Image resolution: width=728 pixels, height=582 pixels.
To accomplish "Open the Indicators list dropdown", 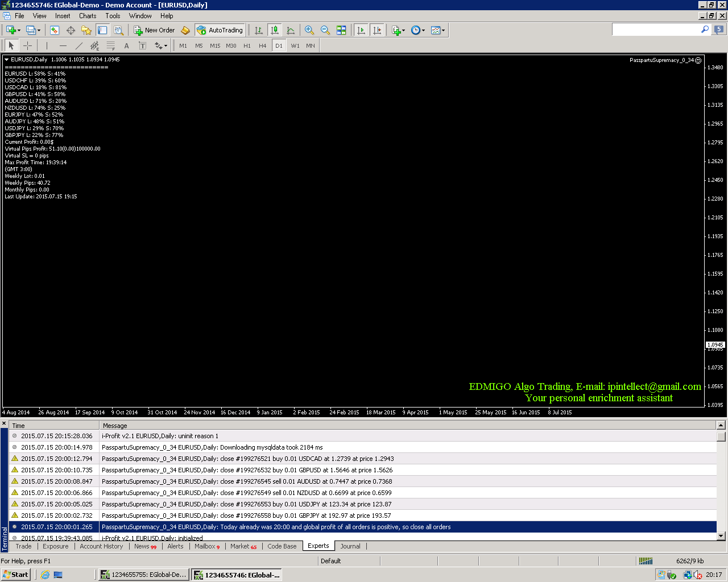I will click(x=398, y=30).
